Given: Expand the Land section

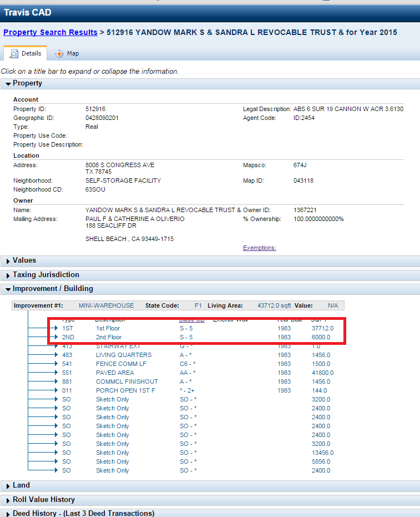Looking at the screenshot, I should click(21, 485).
